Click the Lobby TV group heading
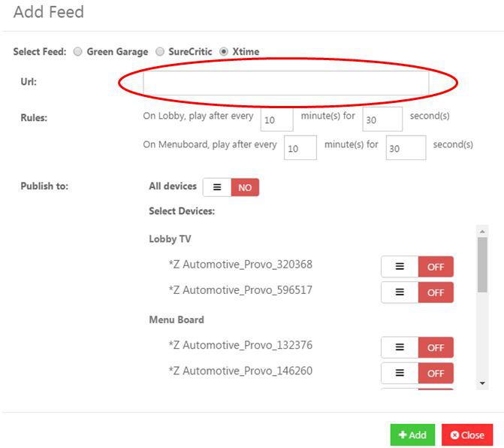This screenshot has height=448, width=504. [170, 239]
